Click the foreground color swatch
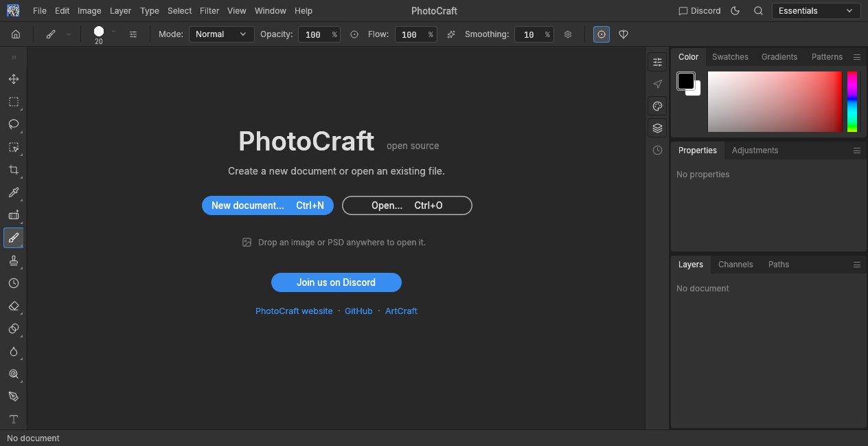This screenshot has height=446, width=868. 686,81
